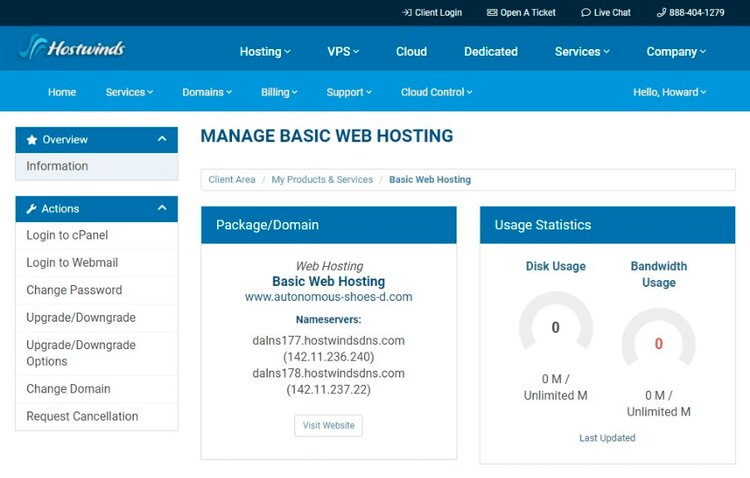The width and height of the screenshot is (750, 478).
Task: Click nameserver dalns178.hostwindsdns.com text
Action: pyautogui.click(x=329, y=373)
